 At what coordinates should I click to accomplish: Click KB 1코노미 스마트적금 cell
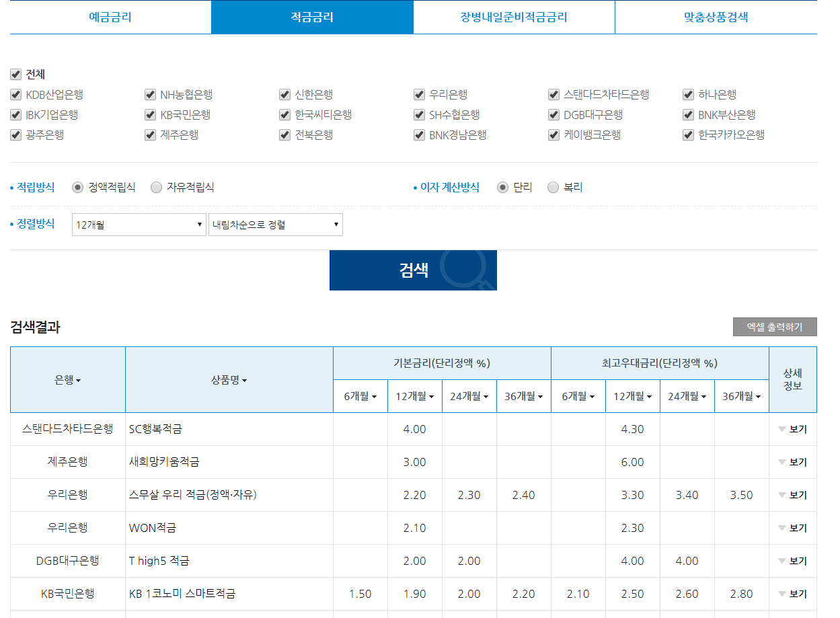(229, 594)
